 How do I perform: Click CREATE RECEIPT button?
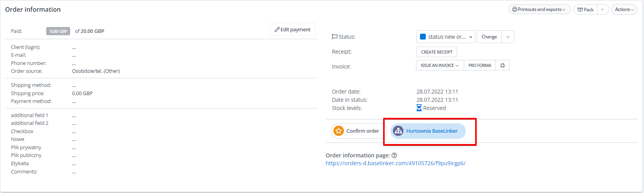pyautogui.click(x=437, y=52)
